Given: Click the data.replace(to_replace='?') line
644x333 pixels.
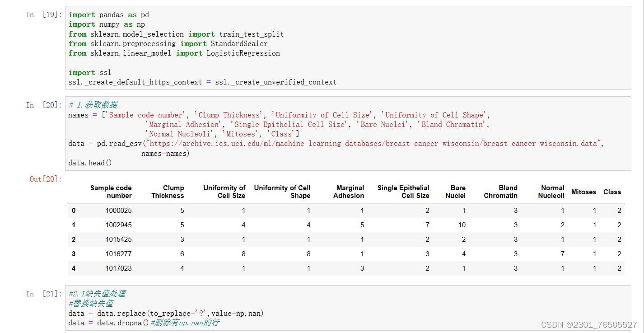Looking at the screenshot, I should [166, 314].
